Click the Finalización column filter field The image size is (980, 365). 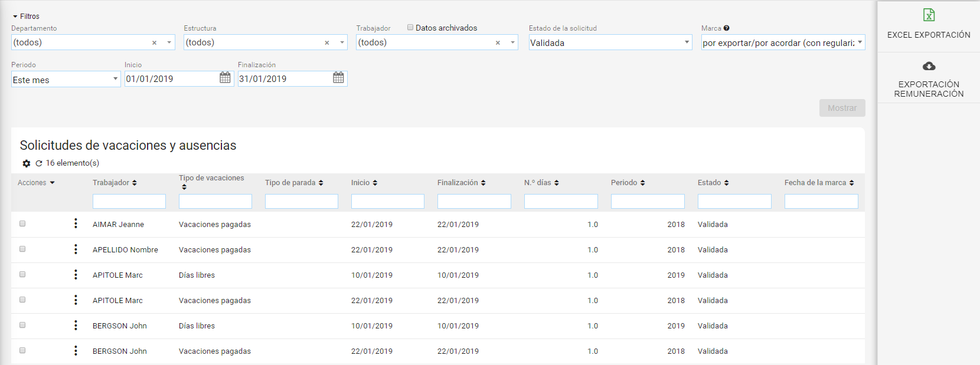pos(474,201)
